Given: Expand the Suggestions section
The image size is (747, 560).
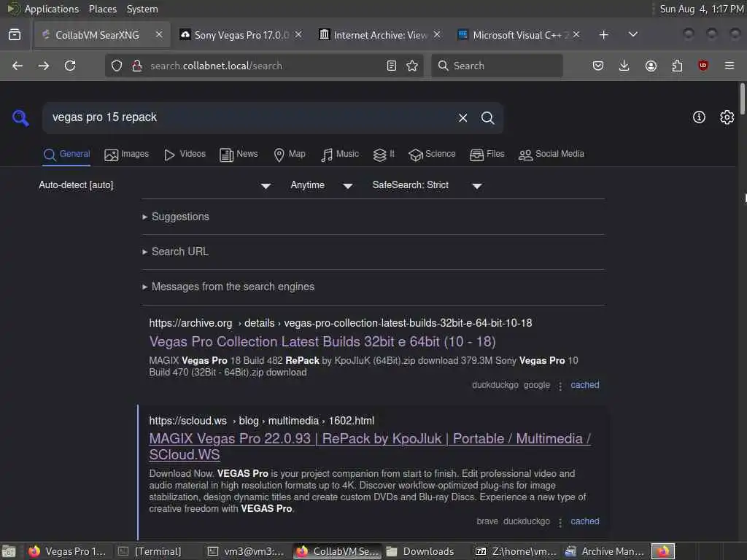Looking at the screenshot, I should pyautogui.click(x=180, y=217).
